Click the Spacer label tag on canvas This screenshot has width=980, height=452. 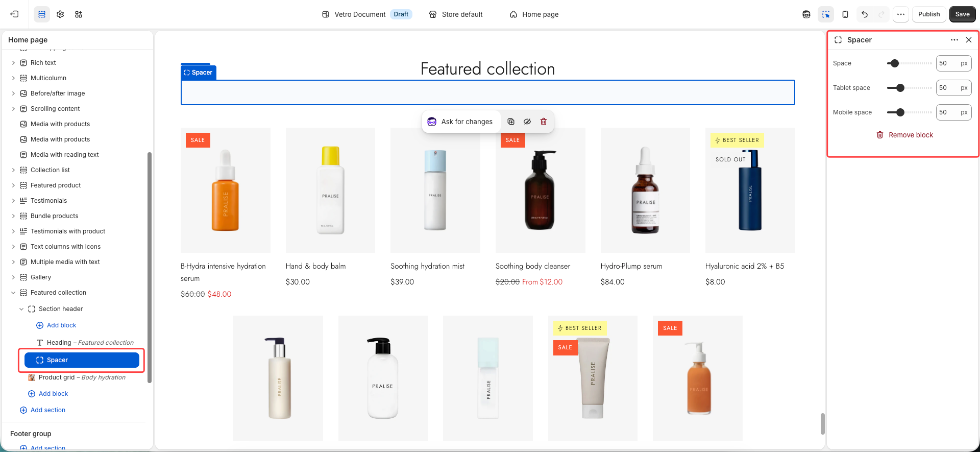[x=198, y=73]
